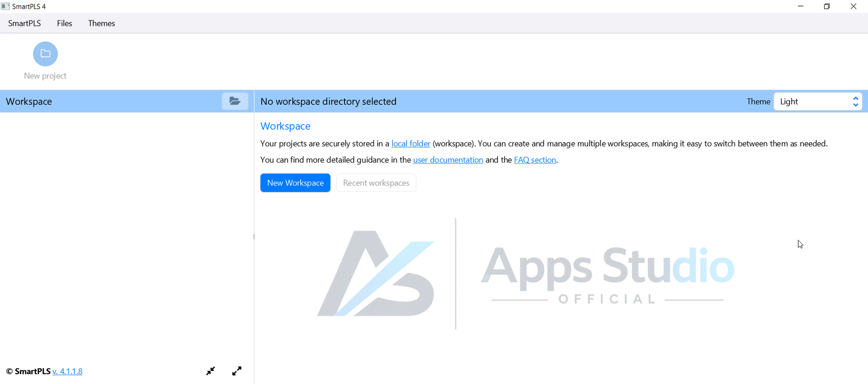This screenshot has height=384, width=868.
Task: Click the Recent workspaces button
Action: [x=376, y=183]
